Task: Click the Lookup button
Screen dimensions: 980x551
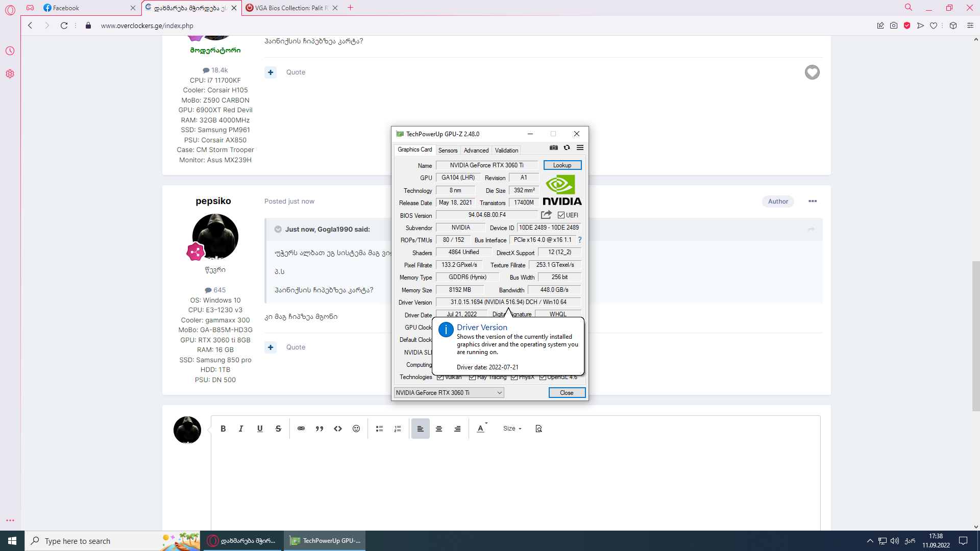Action: pyautogui.click(x=562, y=165)
